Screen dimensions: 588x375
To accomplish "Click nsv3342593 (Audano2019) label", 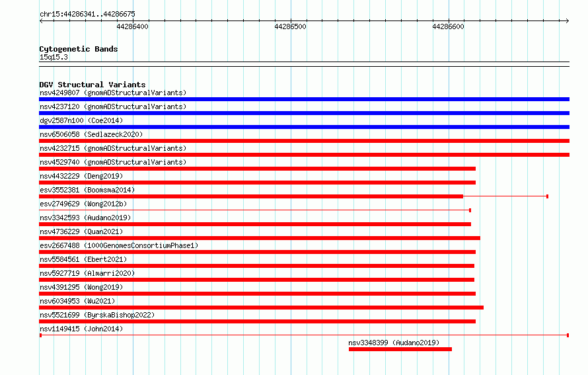I will click(85, 218).
